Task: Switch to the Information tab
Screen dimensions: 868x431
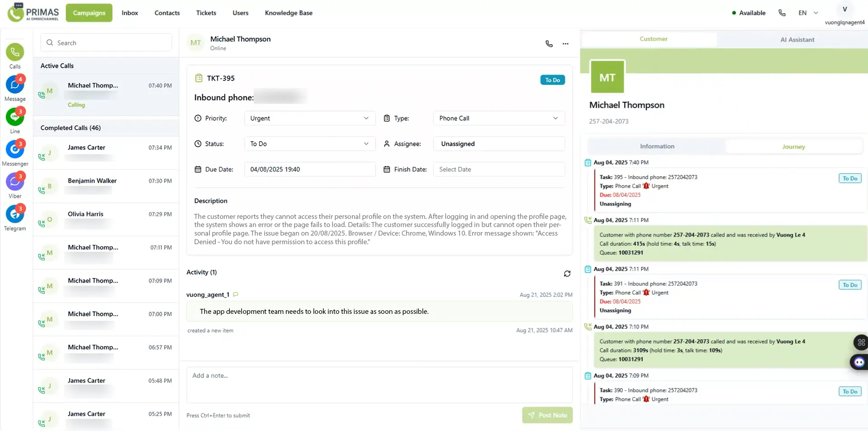Action: click(x=657, y=147)
